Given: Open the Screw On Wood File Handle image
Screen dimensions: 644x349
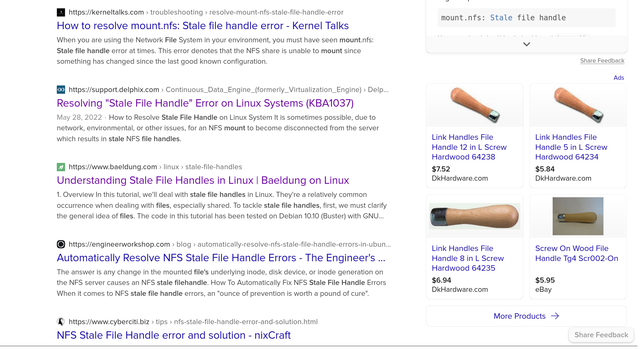Looking at the screenshot, I should pyautogui.click(x=578, y=216).
